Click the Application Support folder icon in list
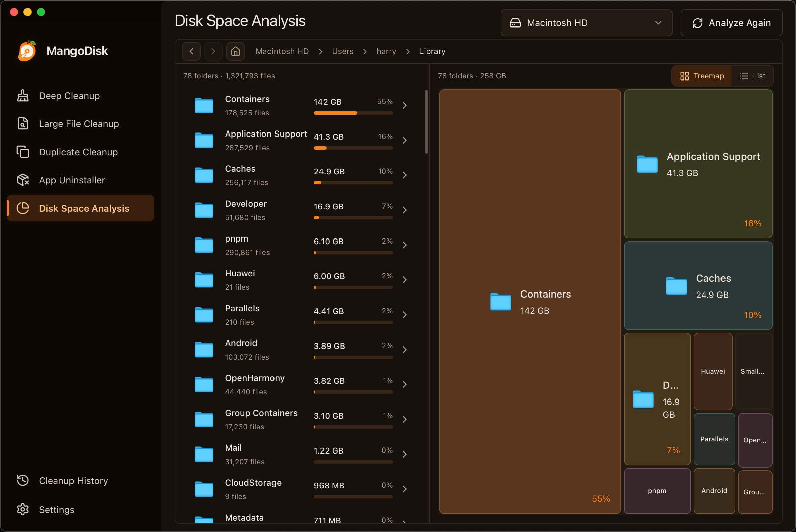The width and height of the screenshot is (796, 532). coord(204,141)
